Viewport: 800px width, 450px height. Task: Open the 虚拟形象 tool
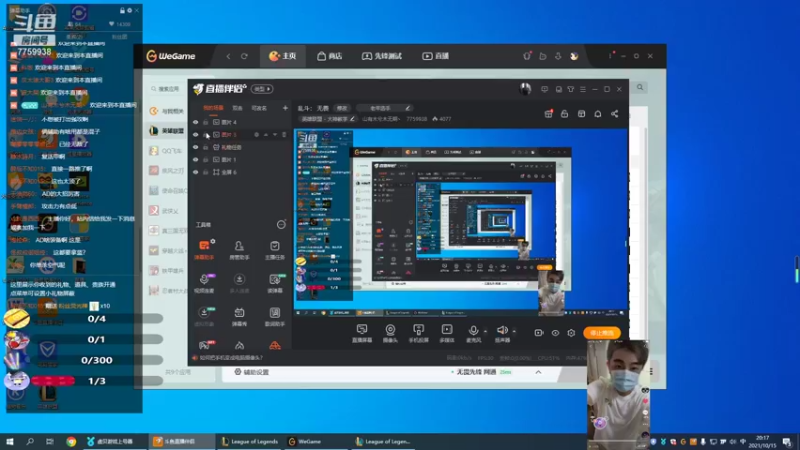point(204,316)
